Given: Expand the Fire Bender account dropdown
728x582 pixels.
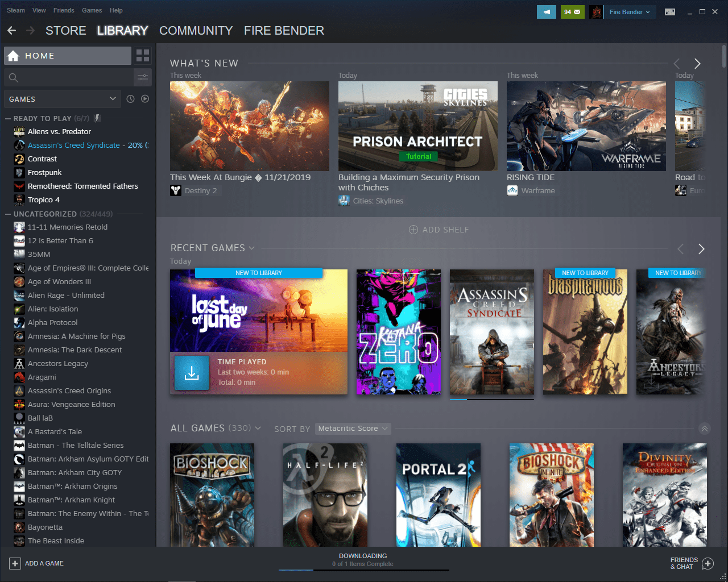Looking at the screenshot, I should tap(630, 12).
